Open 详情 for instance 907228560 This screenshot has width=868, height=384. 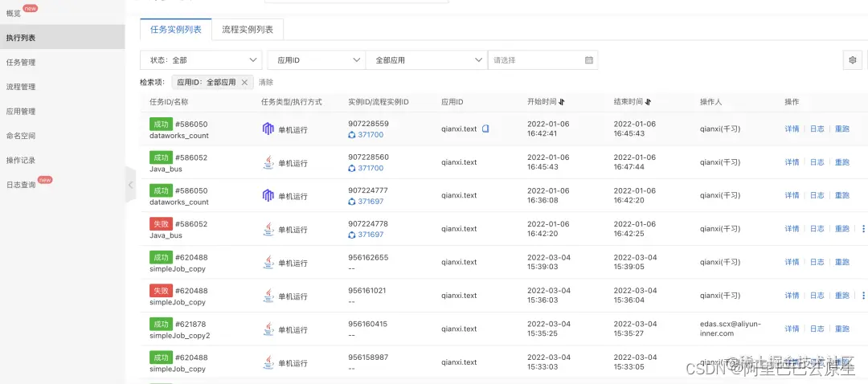click(x=792, y=162)
